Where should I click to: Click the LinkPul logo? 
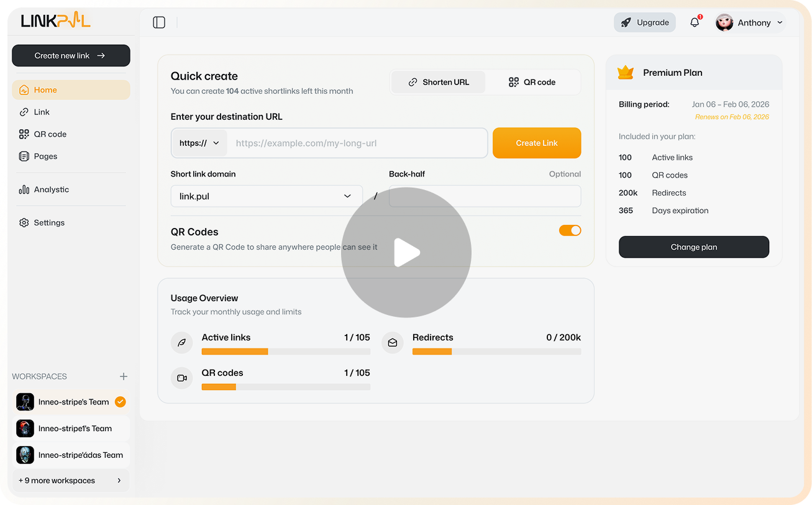[55, 20]
